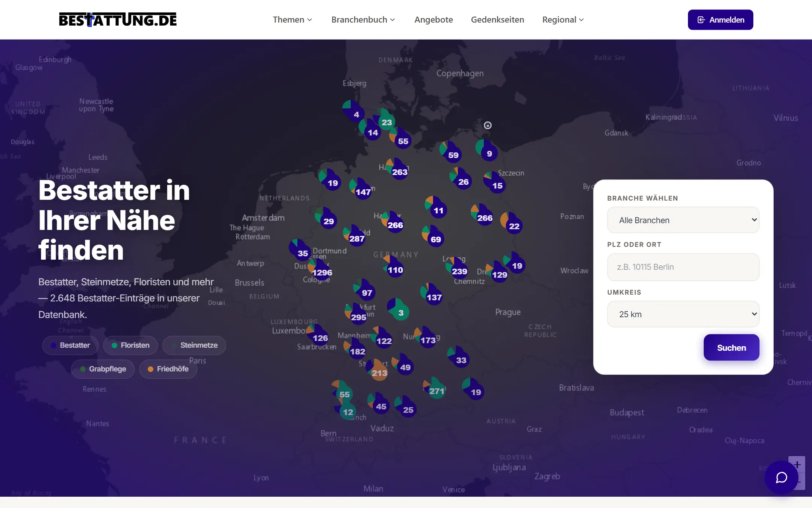Toggle the Grabpflege category filter chip

(x=103, y=369)
